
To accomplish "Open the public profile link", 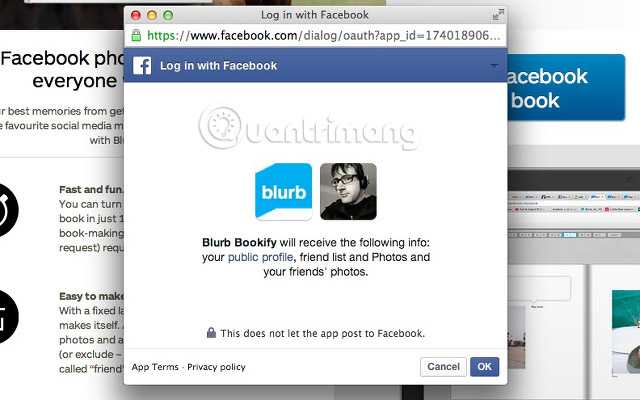I will 260,257.
